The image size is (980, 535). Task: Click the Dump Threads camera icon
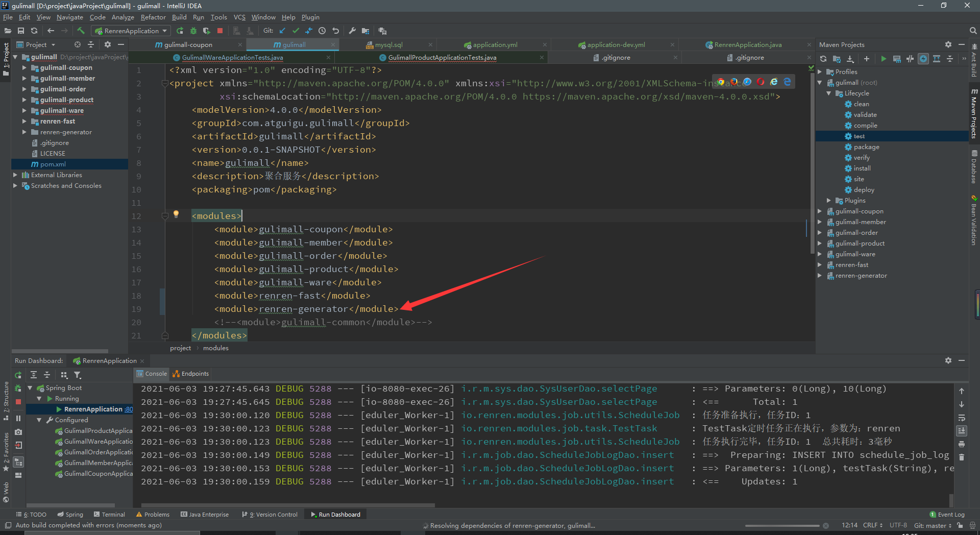click(x=18, y=432)
